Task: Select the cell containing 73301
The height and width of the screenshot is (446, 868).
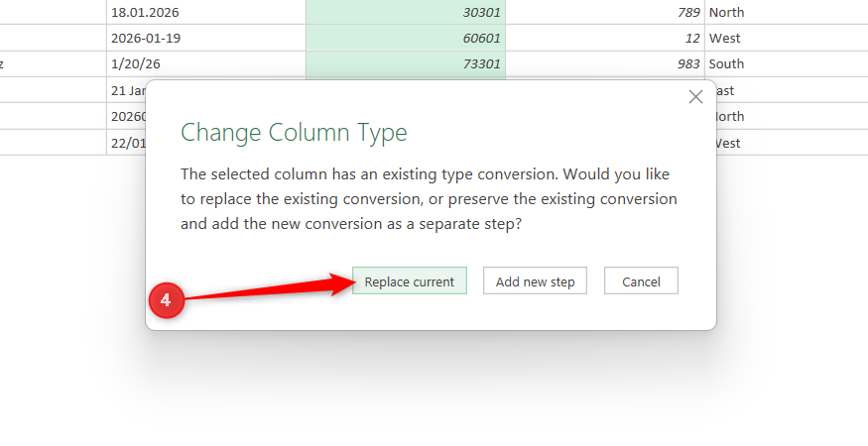Action: 406,64
